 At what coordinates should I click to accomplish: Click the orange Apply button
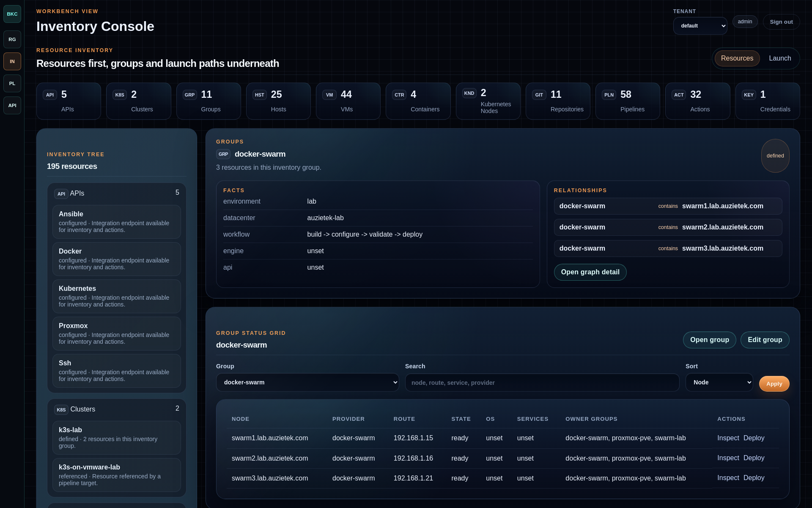tap(774, 384)
